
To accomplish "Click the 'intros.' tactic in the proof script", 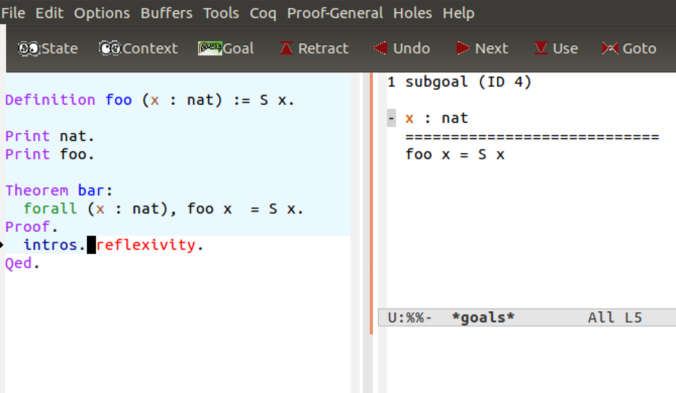I will (x=54, y=245).
